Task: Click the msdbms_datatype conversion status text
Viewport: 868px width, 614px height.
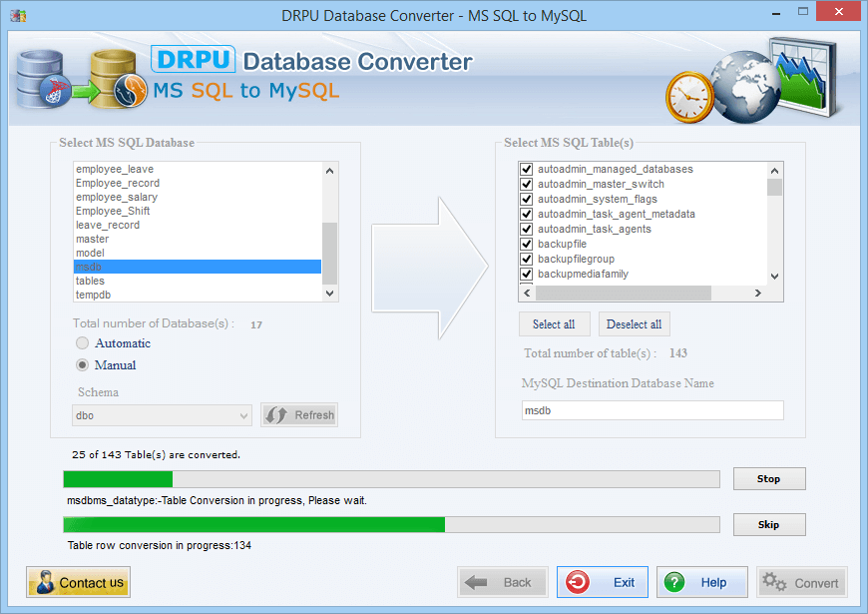Action: (x=217, y=500)
